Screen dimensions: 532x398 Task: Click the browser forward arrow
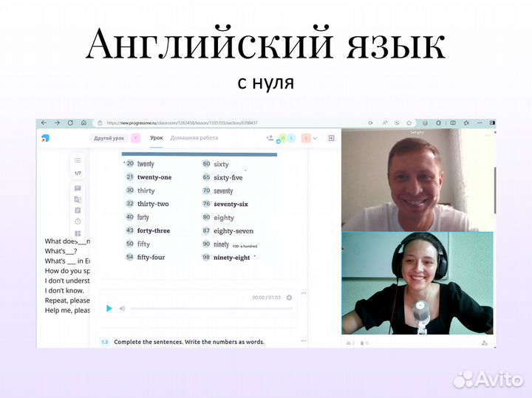click(57, 123)
